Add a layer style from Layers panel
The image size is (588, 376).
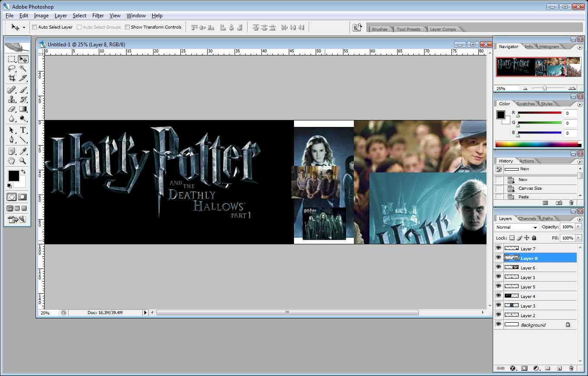513,368
